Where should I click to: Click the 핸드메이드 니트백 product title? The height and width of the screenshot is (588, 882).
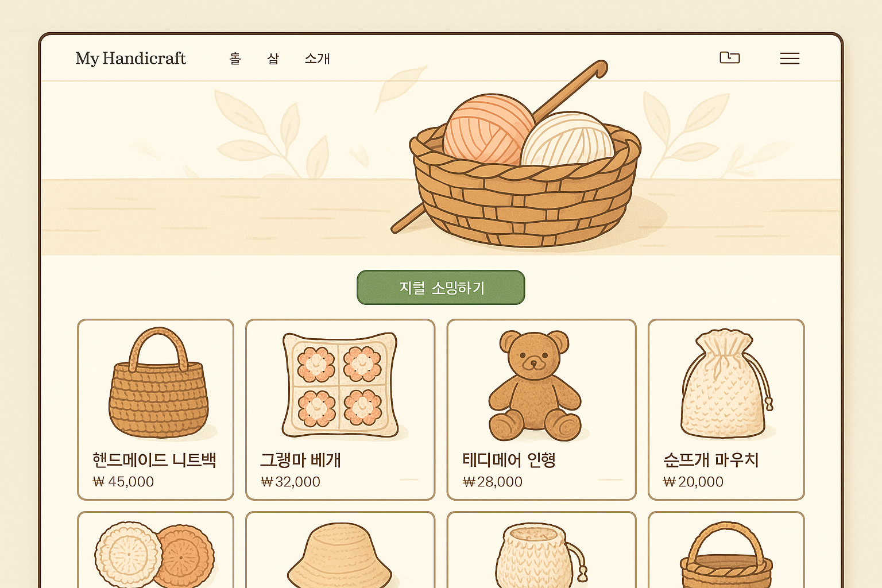(x=154, y=460)
